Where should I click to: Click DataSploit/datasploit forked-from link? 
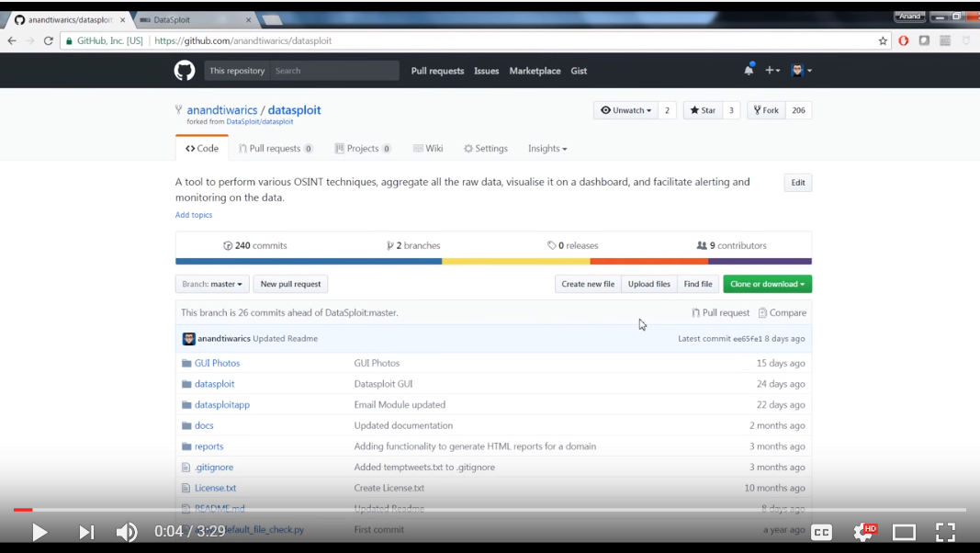pos(259,122)
